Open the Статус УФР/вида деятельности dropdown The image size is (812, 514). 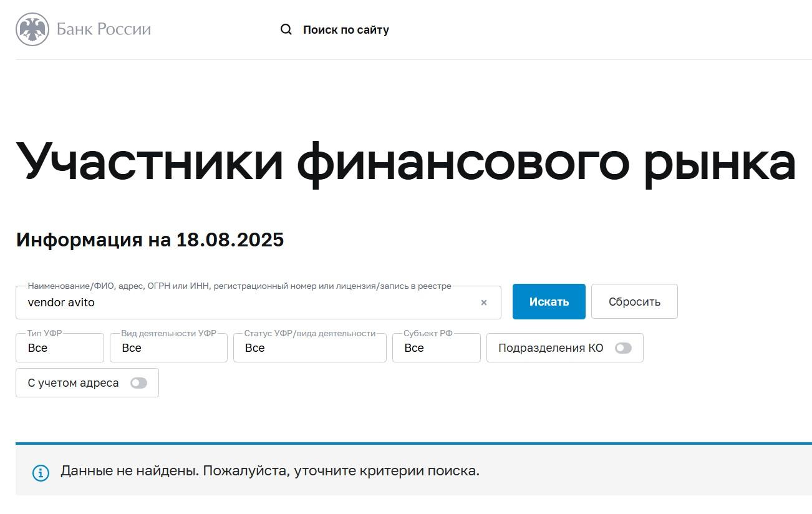(310, 347)
